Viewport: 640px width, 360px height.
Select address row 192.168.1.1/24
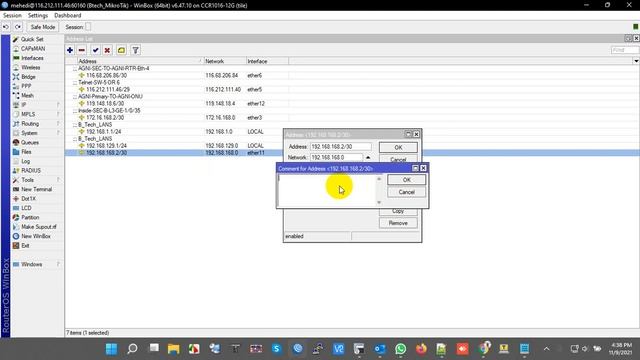(352, 132)
